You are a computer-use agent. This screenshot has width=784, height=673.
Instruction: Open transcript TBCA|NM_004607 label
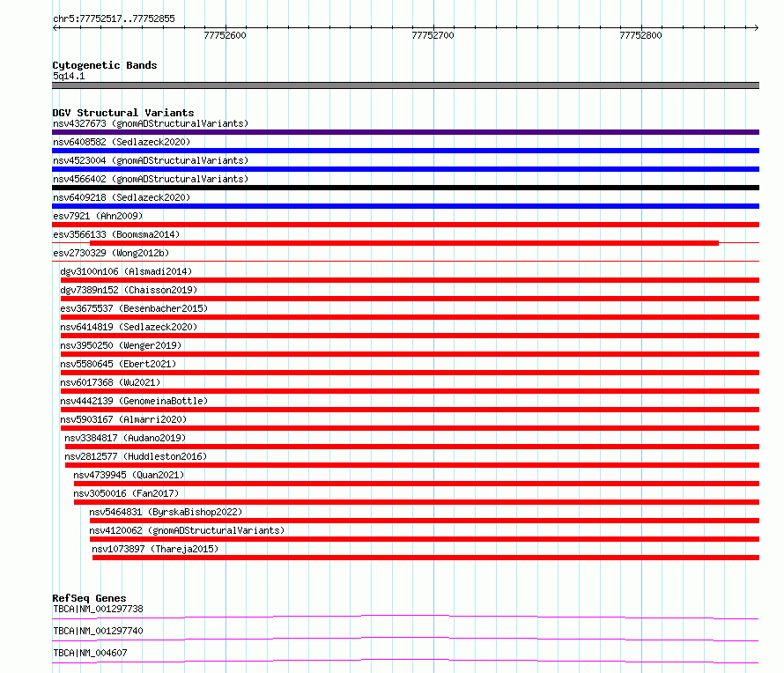pos(90,653)
